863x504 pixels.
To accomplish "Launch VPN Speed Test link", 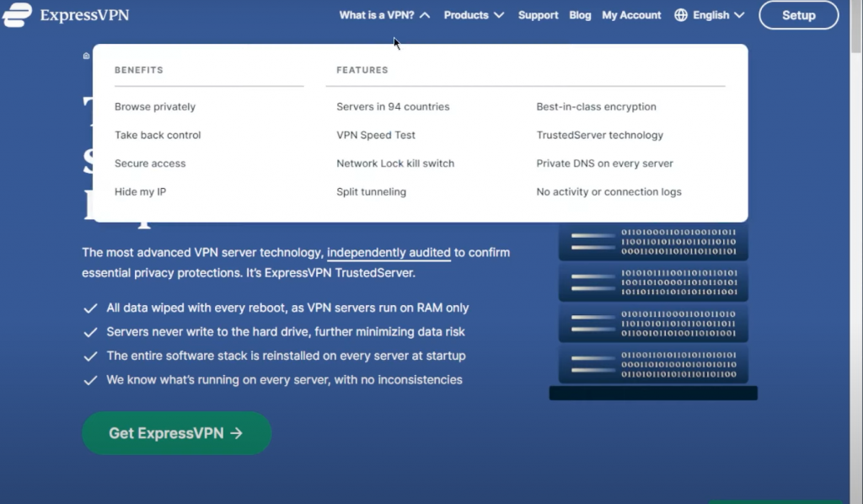I will (x=376, y=135).
